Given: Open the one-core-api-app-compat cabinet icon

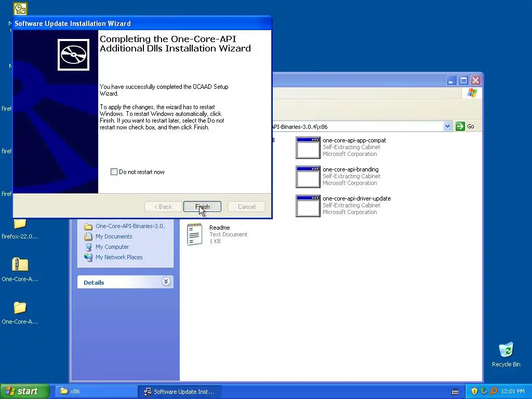Looking at the screenshot, I should coord(308,148).
